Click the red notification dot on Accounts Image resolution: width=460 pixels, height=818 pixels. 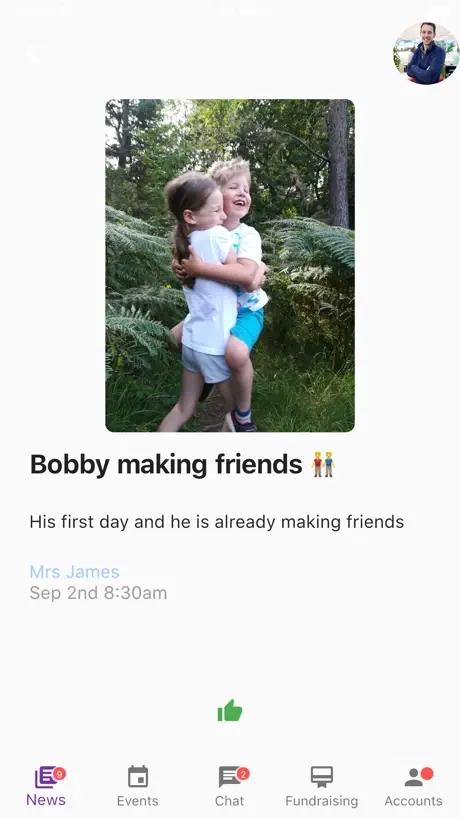click(x=427, y=774)
